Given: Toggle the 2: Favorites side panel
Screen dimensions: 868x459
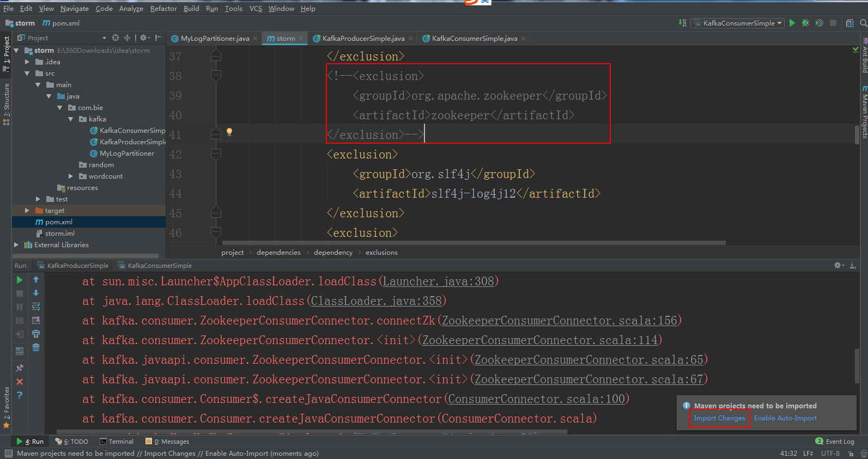Looking at the screenshot, I should click(x=6, y=407).
